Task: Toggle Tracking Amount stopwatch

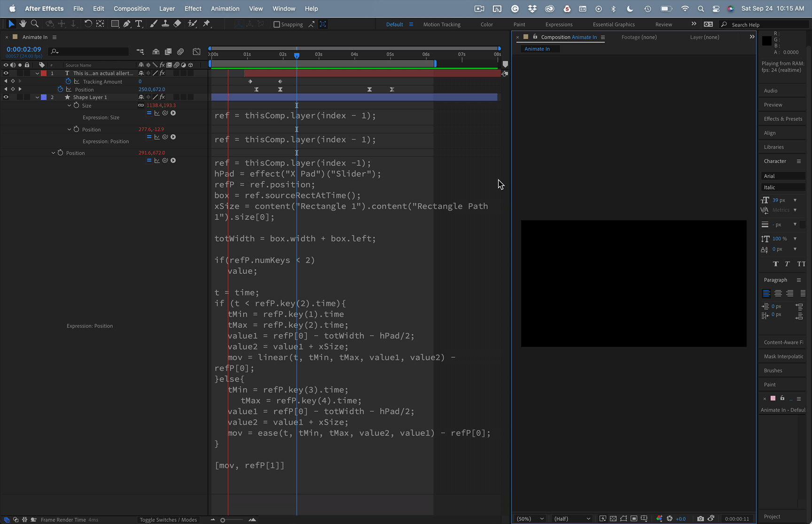Action: [x=68, y=81]
